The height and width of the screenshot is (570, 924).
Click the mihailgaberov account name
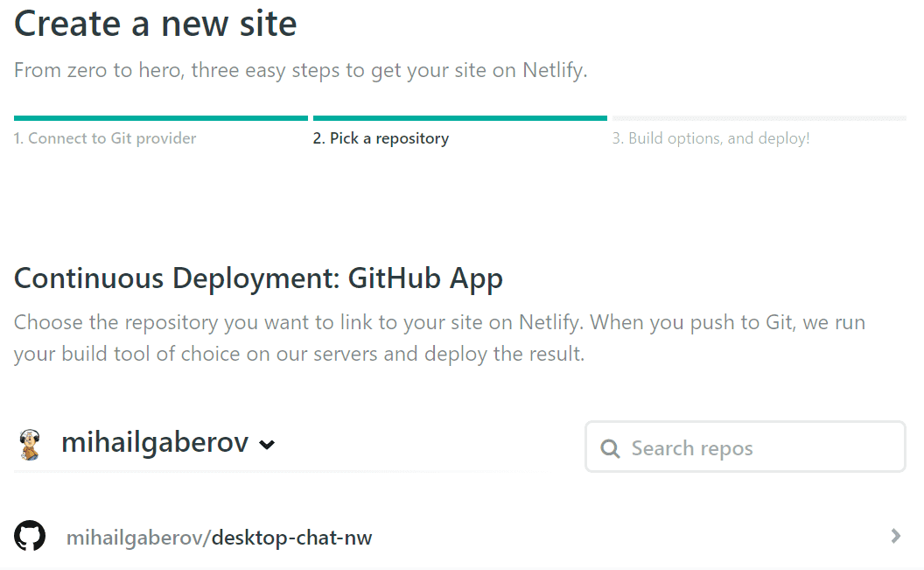tap(155, 443)
